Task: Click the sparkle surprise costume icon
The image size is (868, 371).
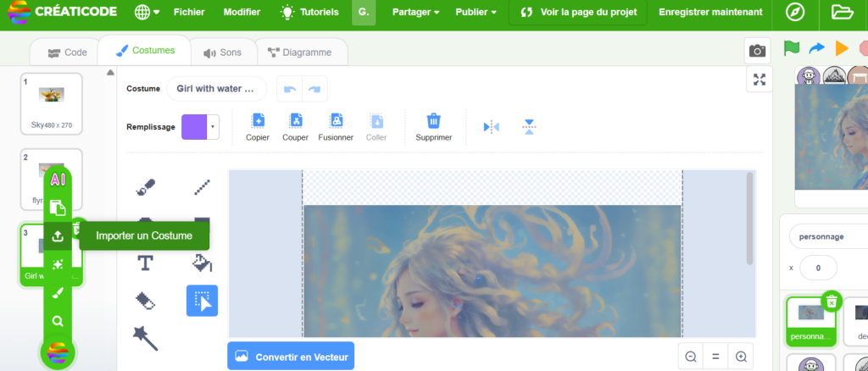Action: click(58, 264)
